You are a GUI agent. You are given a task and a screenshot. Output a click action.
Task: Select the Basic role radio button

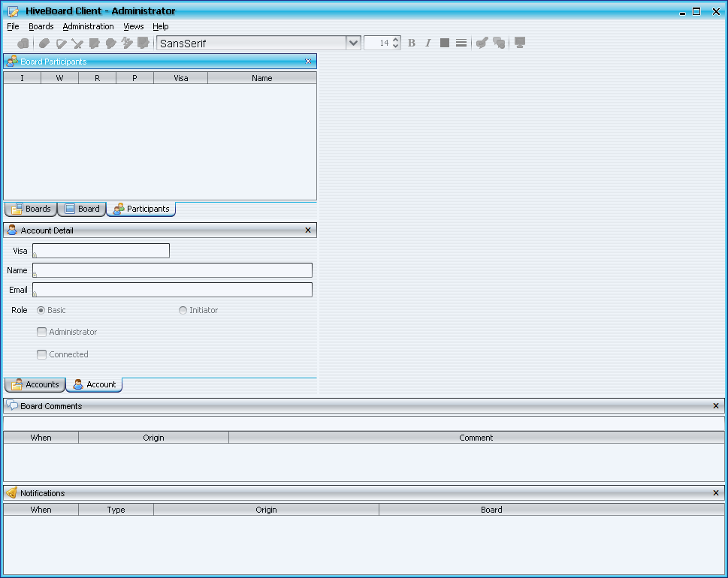coord(41,311)
